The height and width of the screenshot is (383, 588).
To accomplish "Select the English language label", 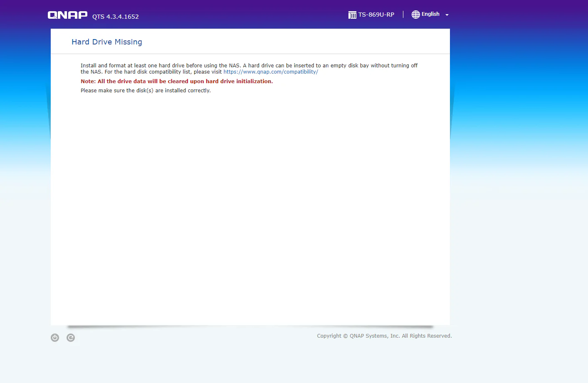I will coord(430,14).
